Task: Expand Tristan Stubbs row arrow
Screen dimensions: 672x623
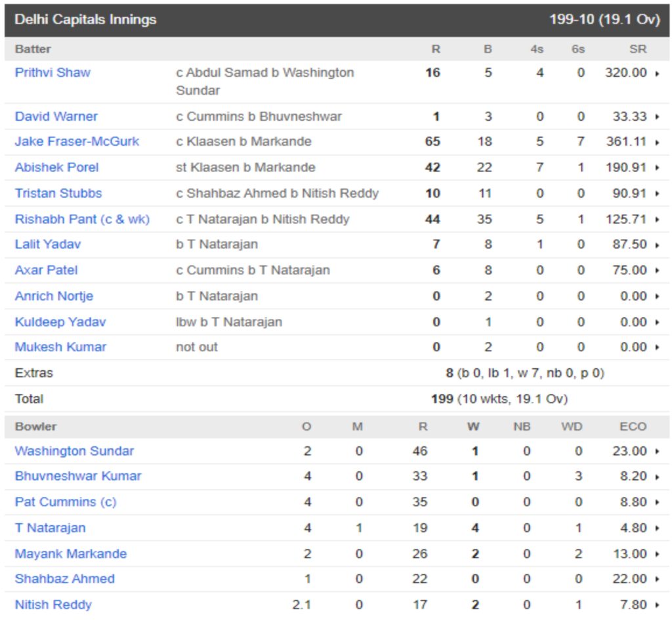Action: pyautogui.click(x=658, y=194)
